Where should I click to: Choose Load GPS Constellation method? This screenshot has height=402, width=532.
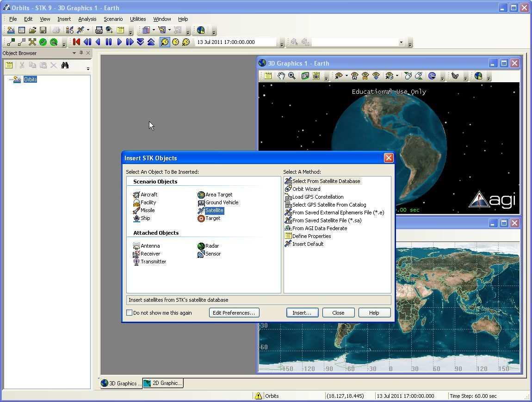(314, 196)
